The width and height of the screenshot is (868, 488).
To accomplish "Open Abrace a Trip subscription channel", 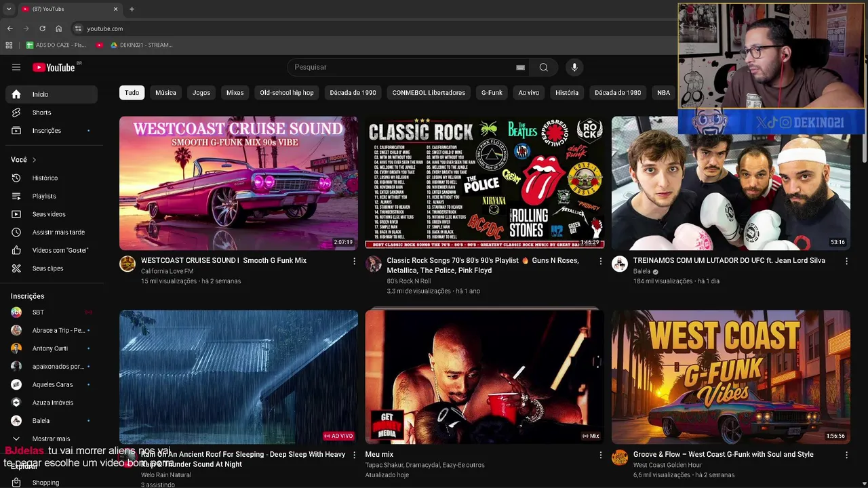I will (52, 330).
